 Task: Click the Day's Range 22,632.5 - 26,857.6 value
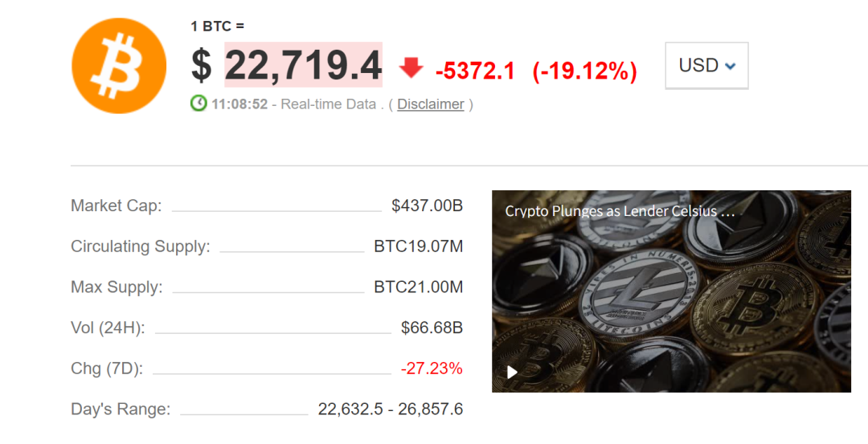pos(391,409)
